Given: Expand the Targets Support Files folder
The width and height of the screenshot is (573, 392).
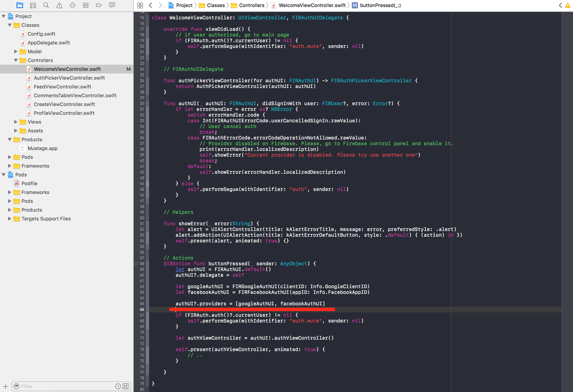Looking at the screenshot, I should point(10,219).
